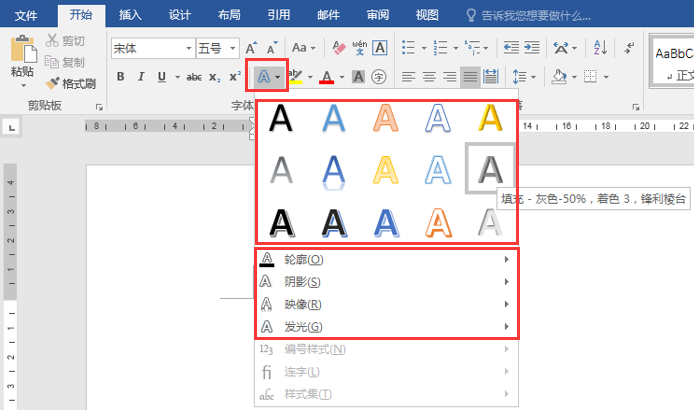Click the enclosed character icon

point(379,77)
